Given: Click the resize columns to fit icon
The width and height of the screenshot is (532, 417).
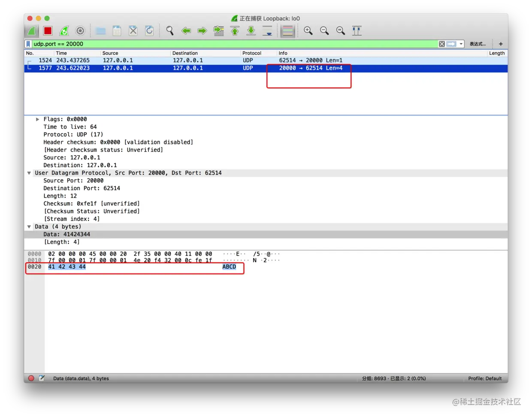Looking at the screenshot, I should (x=357, y=31).
